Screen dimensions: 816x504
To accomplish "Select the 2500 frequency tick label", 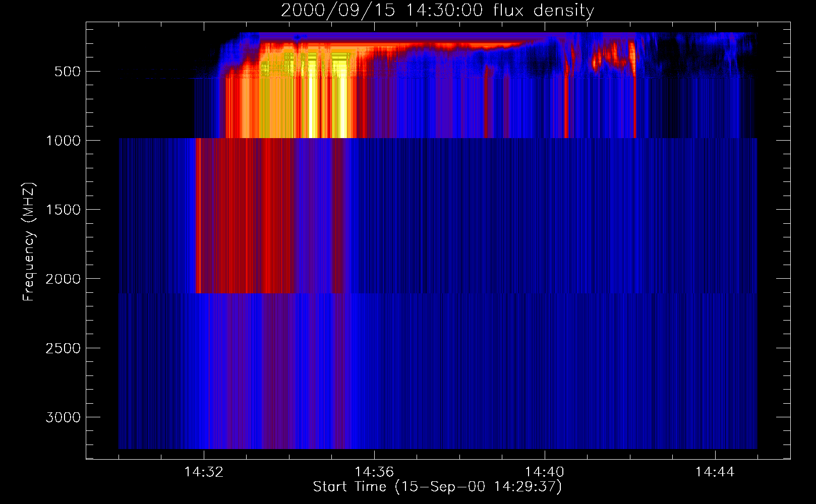I will (63, 348).
